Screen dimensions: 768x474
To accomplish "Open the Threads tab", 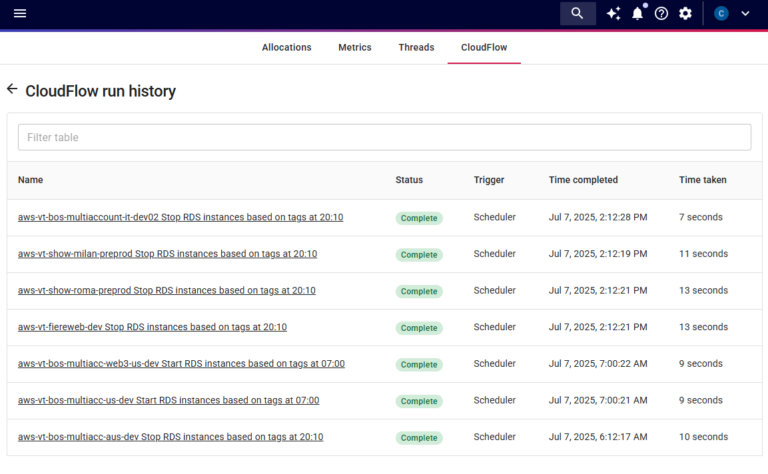I will 416,47.
